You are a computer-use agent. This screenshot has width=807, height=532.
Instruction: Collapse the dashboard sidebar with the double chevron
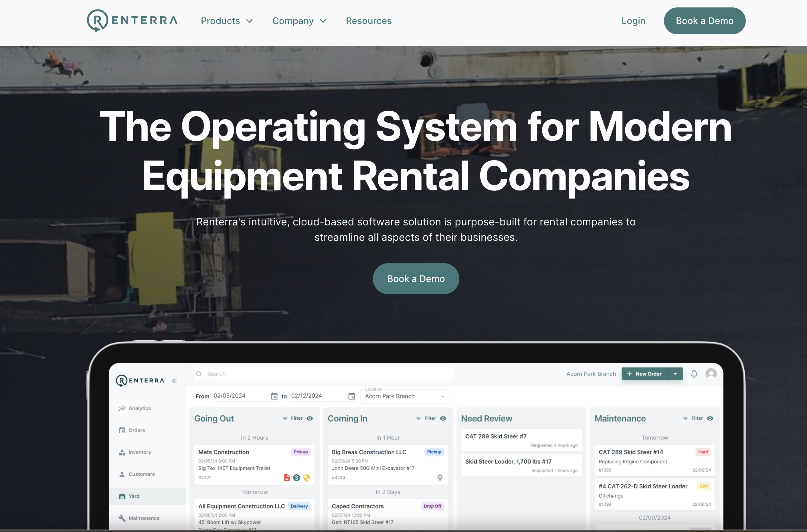pos(175,381)
